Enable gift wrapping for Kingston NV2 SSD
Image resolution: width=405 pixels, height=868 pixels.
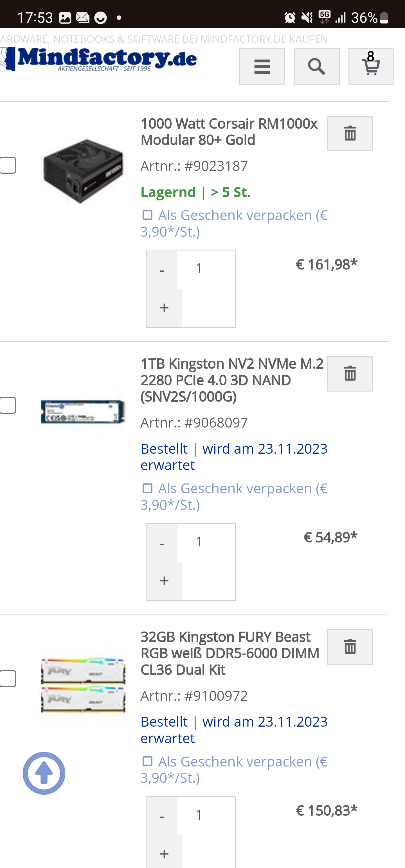click(147, 488)
